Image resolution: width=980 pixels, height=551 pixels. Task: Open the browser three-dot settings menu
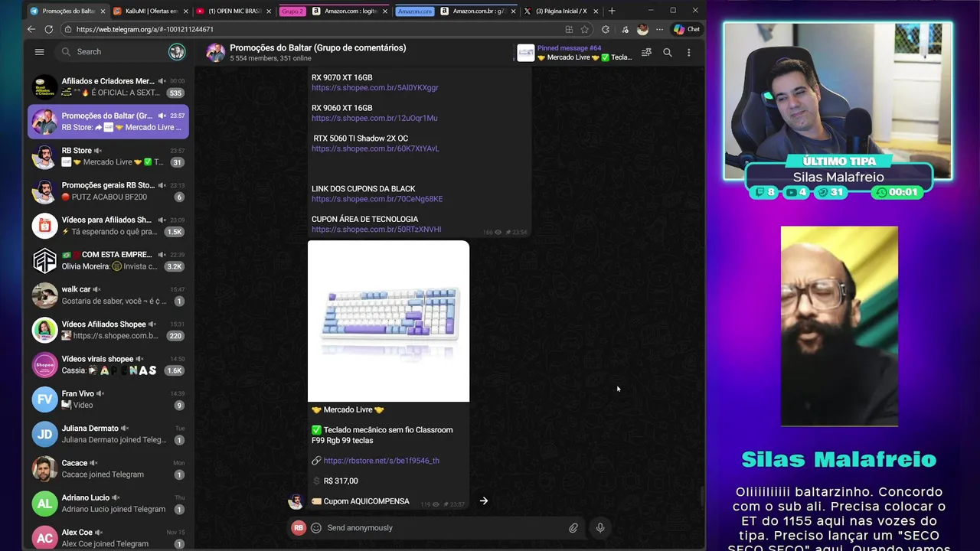659,29
